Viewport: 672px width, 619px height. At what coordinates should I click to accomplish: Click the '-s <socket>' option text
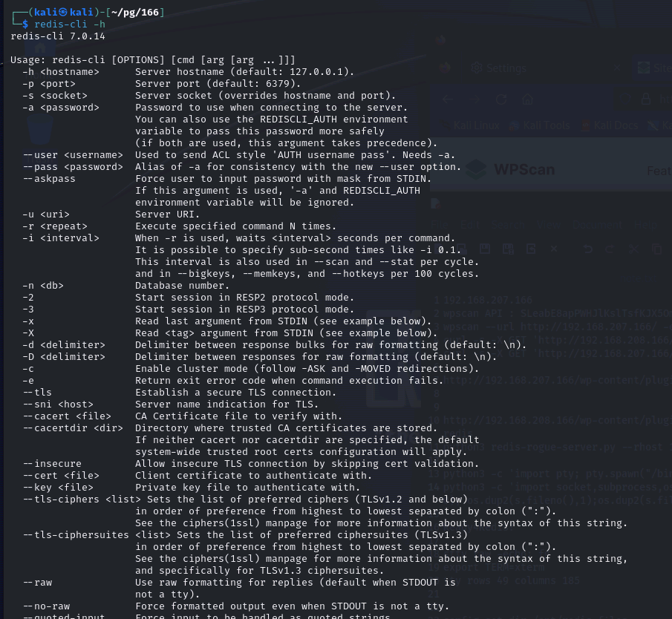coord(55,96)
